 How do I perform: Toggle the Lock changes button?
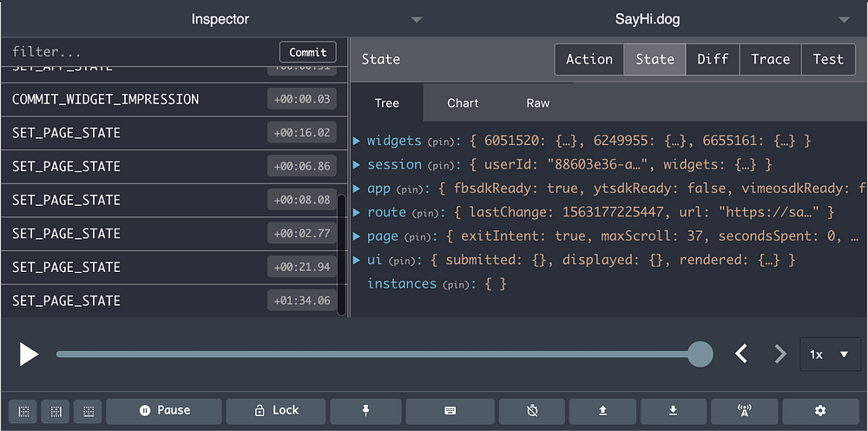point(275,411)
